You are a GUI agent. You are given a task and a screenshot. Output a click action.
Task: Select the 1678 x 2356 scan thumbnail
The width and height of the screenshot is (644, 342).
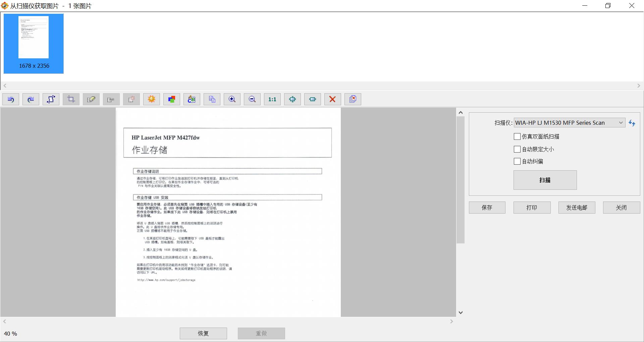34,44
